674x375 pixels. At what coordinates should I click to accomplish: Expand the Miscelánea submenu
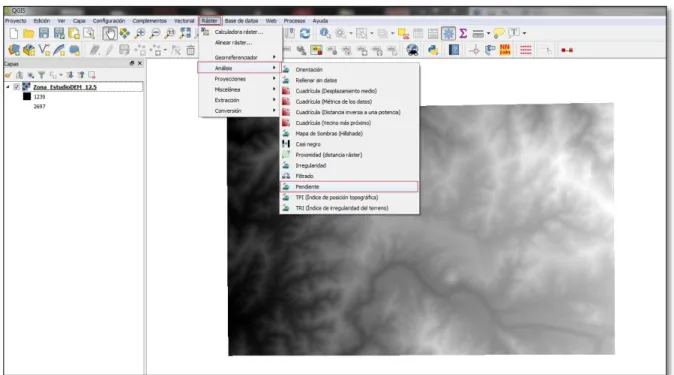coord(240,89)
